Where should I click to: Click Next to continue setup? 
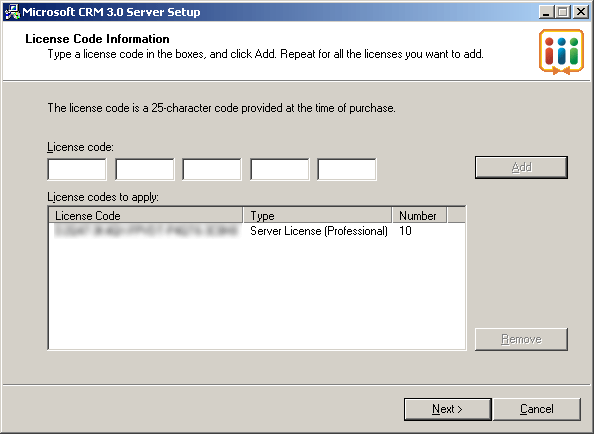tap(447, 409)
